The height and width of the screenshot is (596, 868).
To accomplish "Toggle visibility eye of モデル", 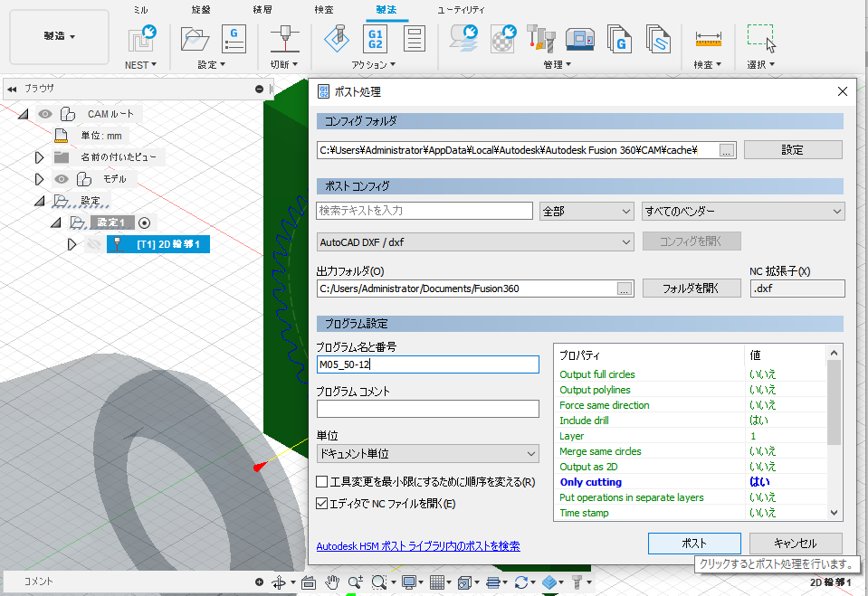I will [62, 179].
